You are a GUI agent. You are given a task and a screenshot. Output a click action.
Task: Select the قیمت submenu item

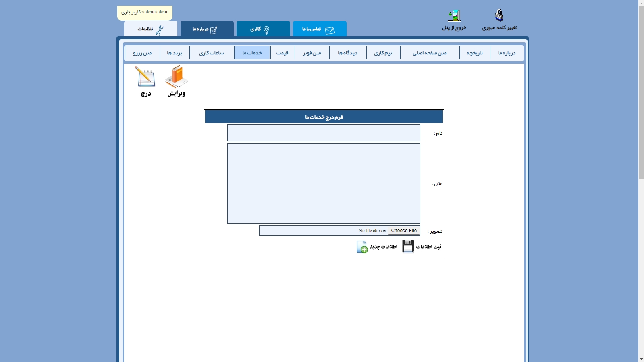click(x=283, y=53)
